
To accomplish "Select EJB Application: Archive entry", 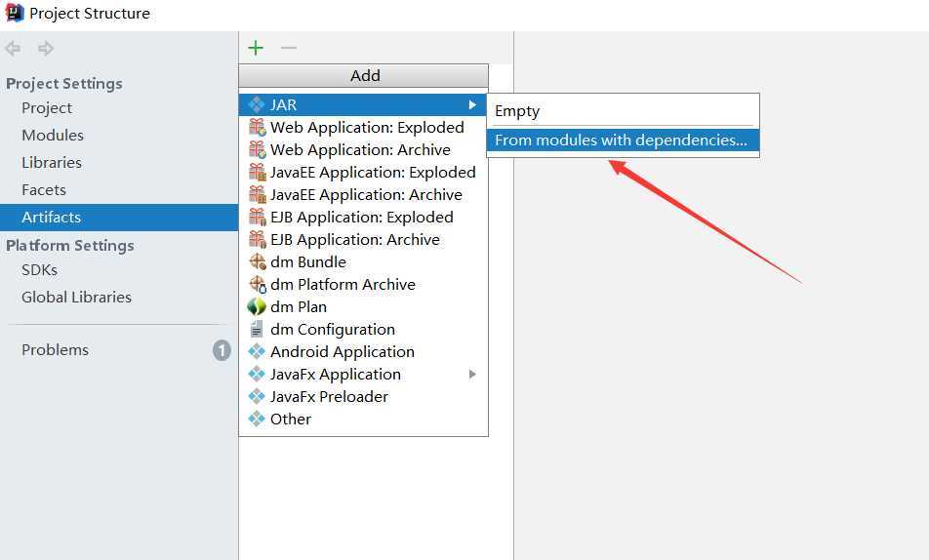I will coord(363,240).
